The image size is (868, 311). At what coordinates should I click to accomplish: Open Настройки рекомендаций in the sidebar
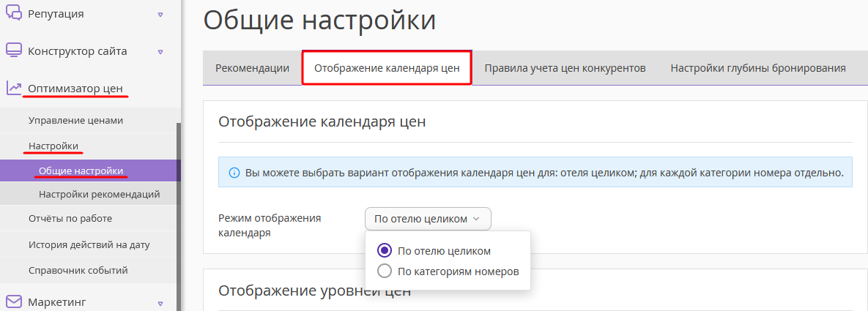click(x=99, y=194)
